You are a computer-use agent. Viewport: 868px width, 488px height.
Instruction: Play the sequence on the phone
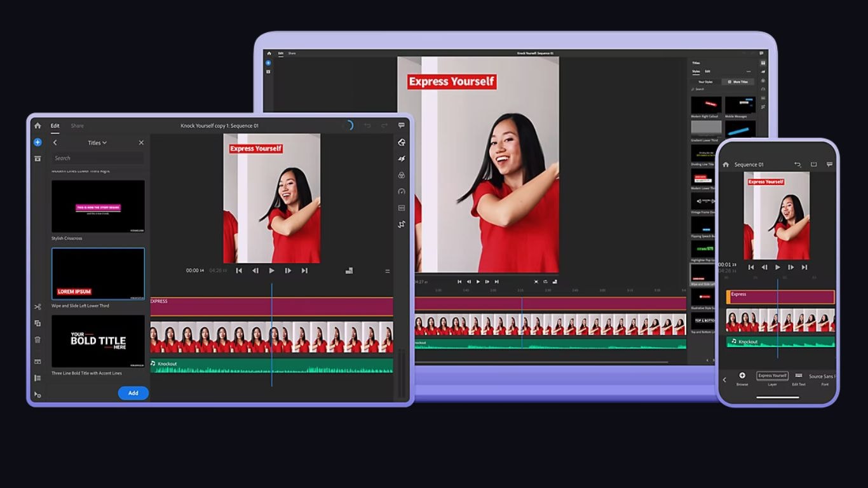pyautogui.click(x=777, y=268)
